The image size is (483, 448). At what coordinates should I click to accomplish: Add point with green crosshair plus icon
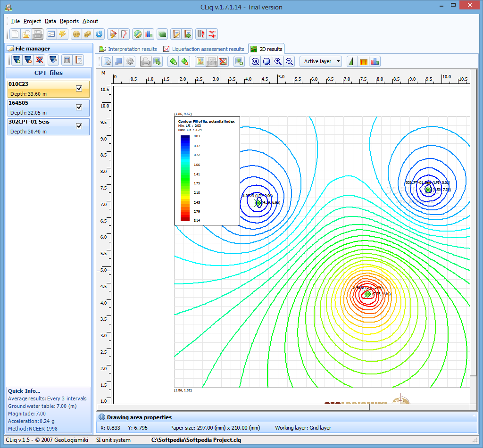(173, 62)
